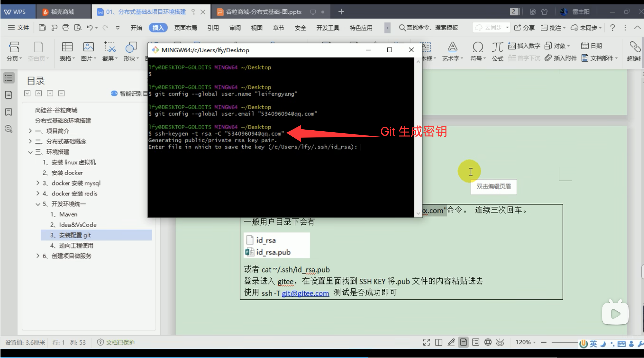Click the 分享 share button
Screen dimensions: 644x358
(x=524, y=28)
